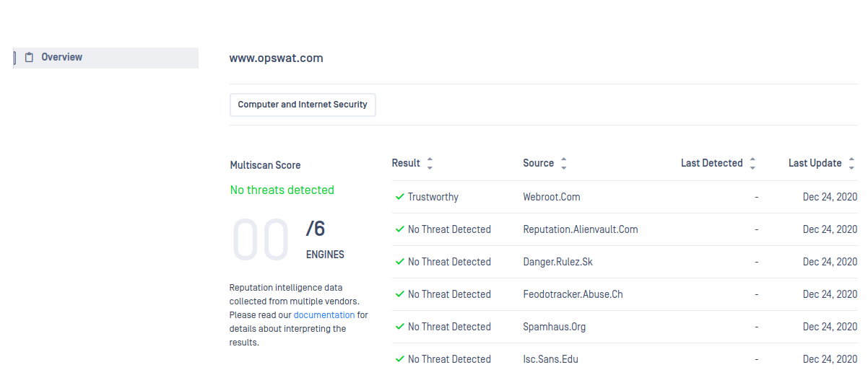Screen dimensions: 868x370
Task: Select the Computer and Internet Security tag
Action: pos(303,105)
